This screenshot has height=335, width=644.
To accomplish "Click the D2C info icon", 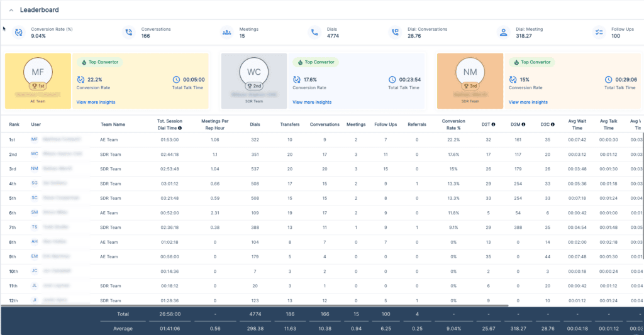I will click(553, 124).
